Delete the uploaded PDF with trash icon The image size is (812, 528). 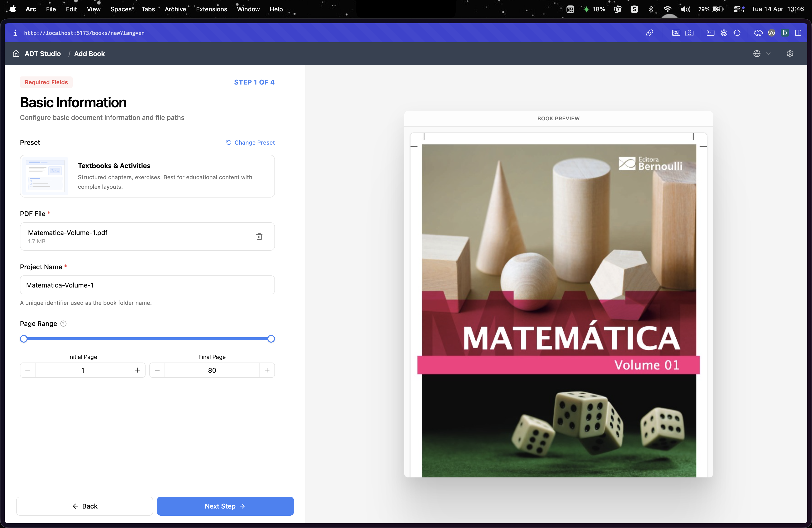259,236
